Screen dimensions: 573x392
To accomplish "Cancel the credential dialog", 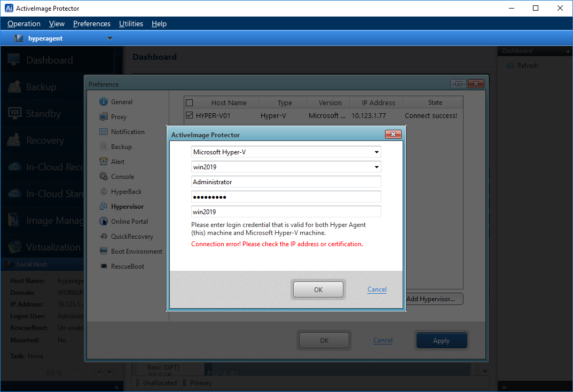I will tap(376, 289).
